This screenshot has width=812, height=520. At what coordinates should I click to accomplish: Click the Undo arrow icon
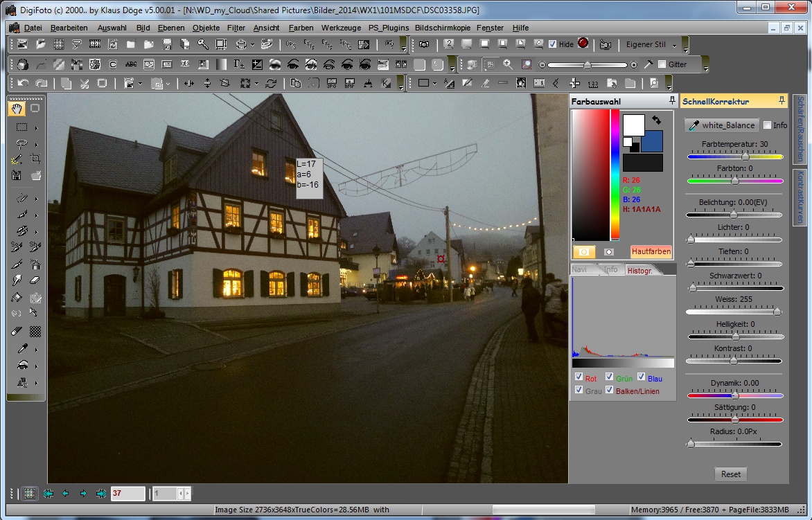[x=23, y=83]
